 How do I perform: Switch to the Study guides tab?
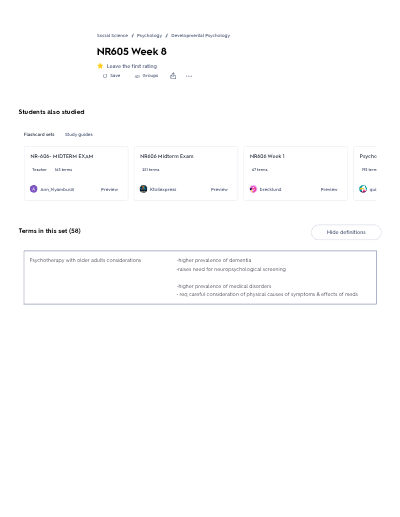pos(79,134)
